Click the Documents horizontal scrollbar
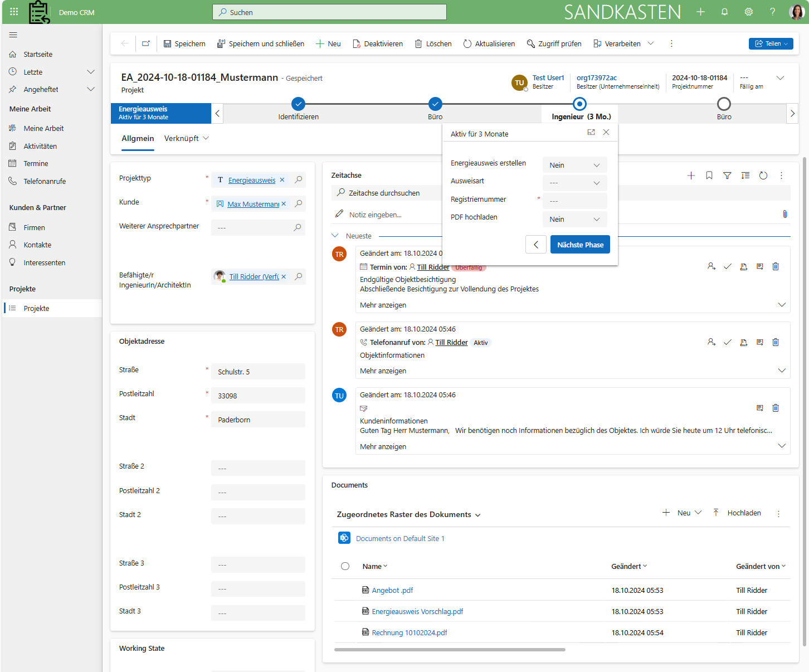This screenshot has width=809, height=672. 450,650
